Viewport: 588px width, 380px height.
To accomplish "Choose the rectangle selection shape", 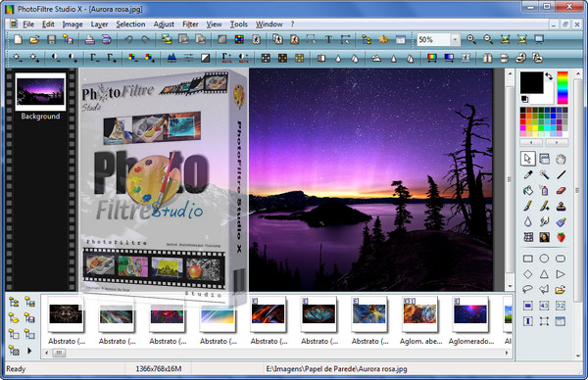I will pyautogui.click(x=528, y=259).
